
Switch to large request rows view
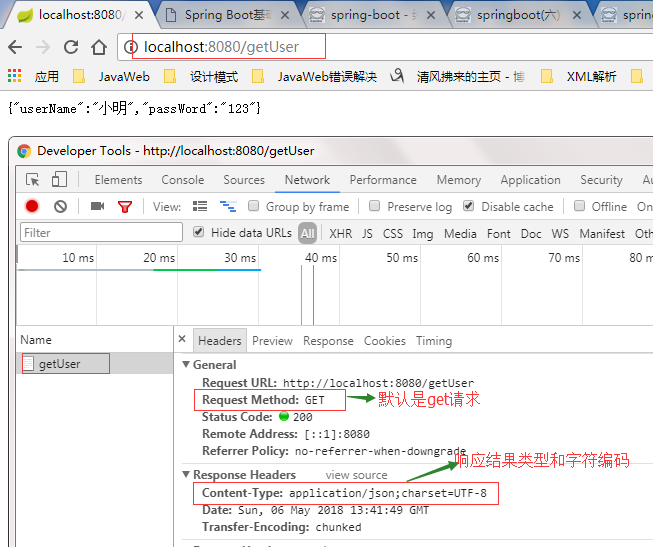[x=200, y=206]
